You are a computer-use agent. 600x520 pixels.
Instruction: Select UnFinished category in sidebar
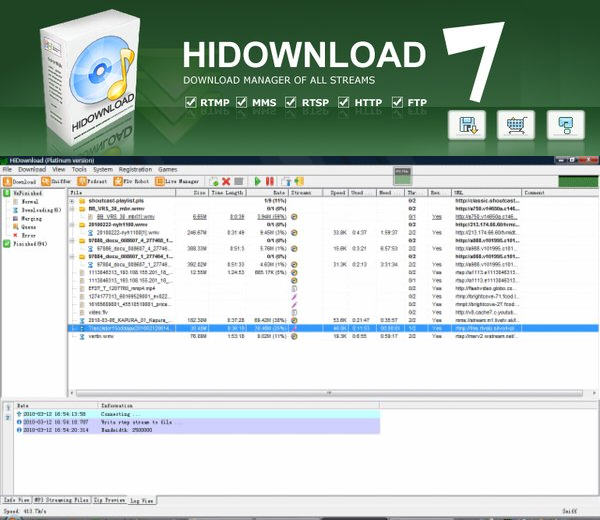(23, 193)
